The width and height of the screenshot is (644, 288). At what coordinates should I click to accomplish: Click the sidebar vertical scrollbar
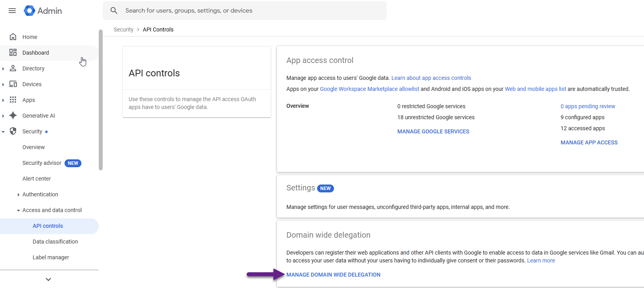pos(101,98)
